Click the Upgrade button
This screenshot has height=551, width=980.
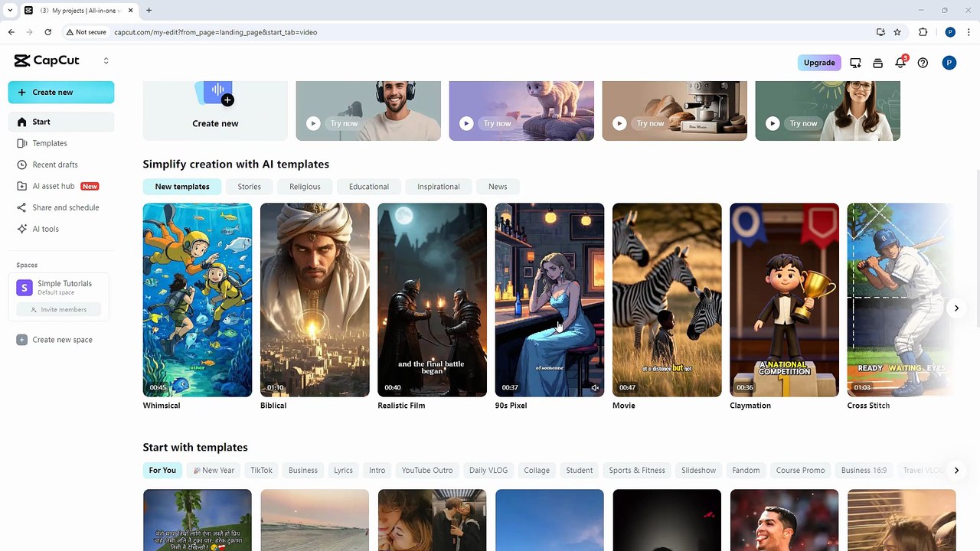coord(819,63)
